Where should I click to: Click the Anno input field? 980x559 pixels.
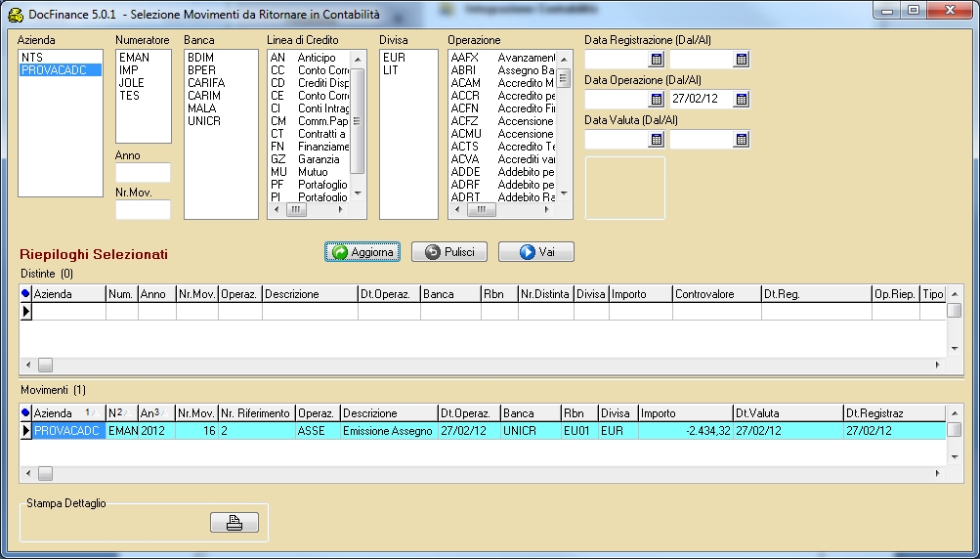[143, 173]
